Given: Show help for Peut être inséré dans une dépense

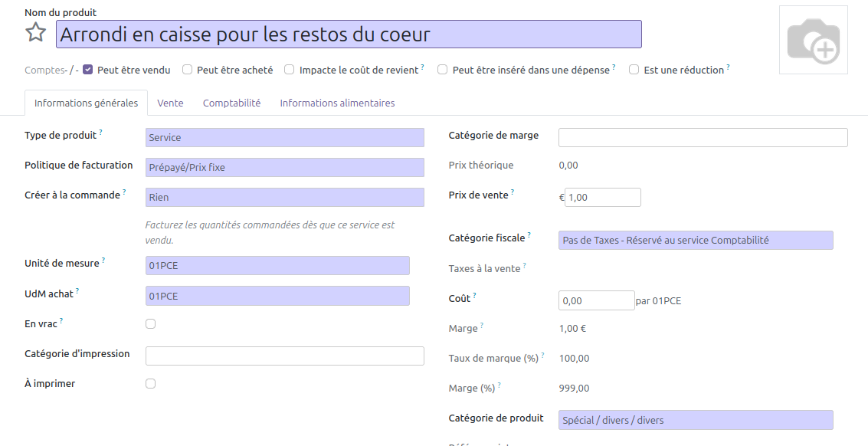Looking at the screenshot, I should [614, 67].
